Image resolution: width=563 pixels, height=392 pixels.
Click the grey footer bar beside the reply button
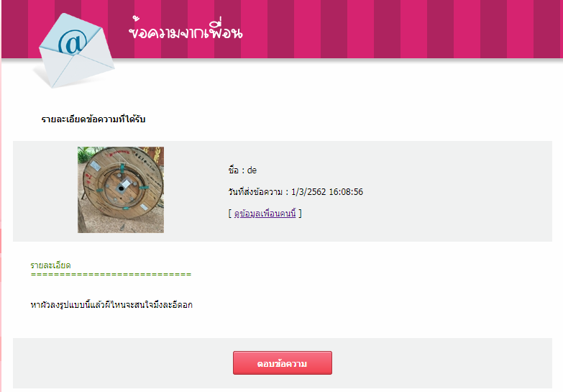click(441, 363)
